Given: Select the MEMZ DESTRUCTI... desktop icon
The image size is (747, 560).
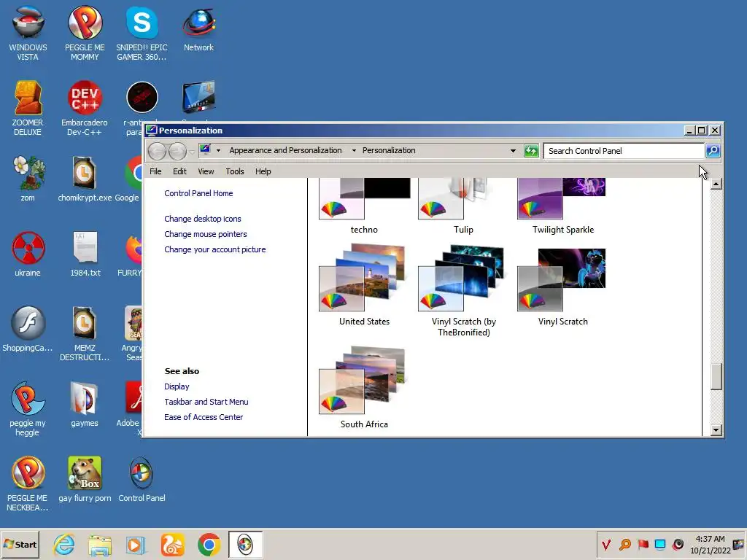Looking at the screenshot, I should coord(85,334).
